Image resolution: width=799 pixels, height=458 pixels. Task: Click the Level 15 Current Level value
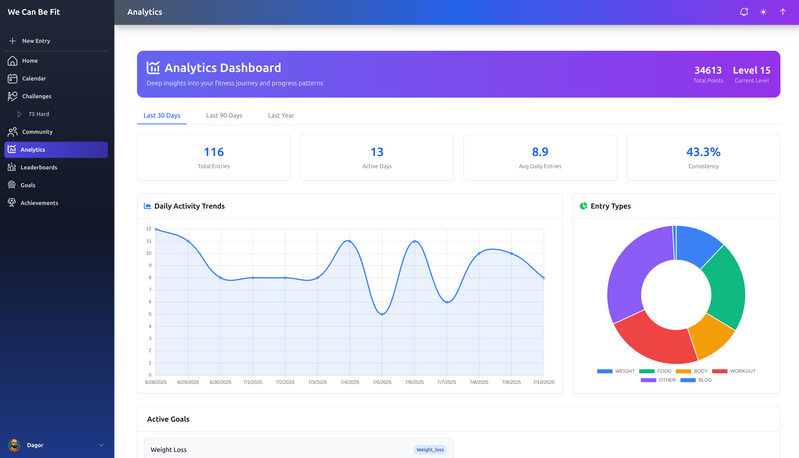[x=752, y=70]
